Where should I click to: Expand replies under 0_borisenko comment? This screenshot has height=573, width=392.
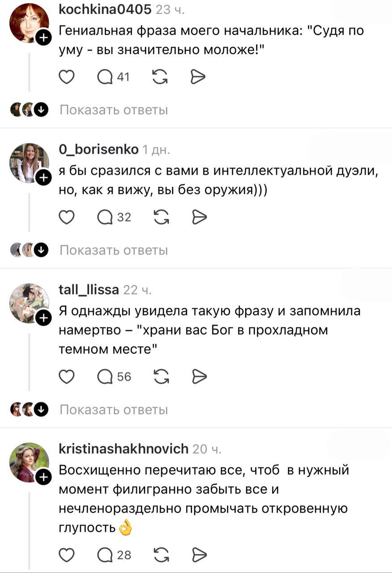point(114,250)
